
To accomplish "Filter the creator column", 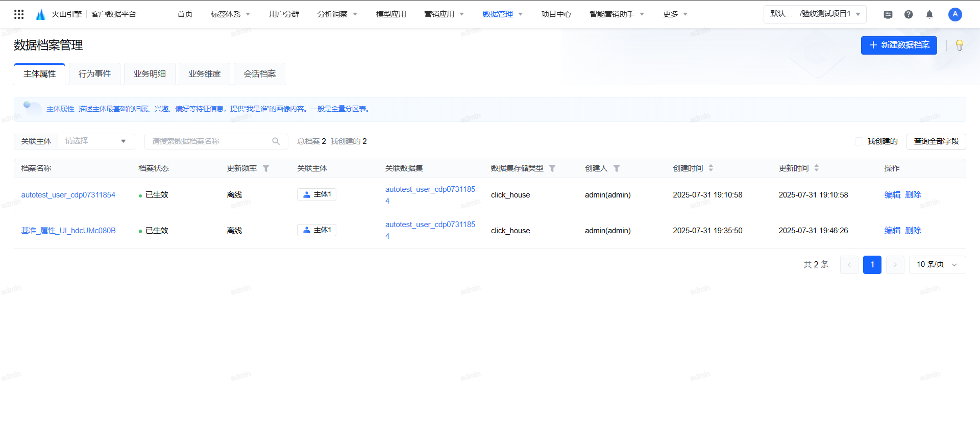I will coord(617,168).
